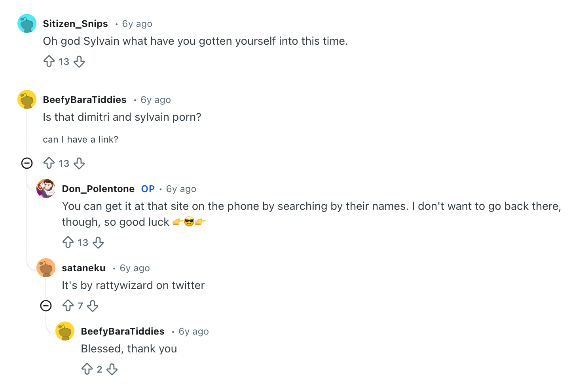Click Sitizen_Snips' teal avatar

tap(27, 24)
